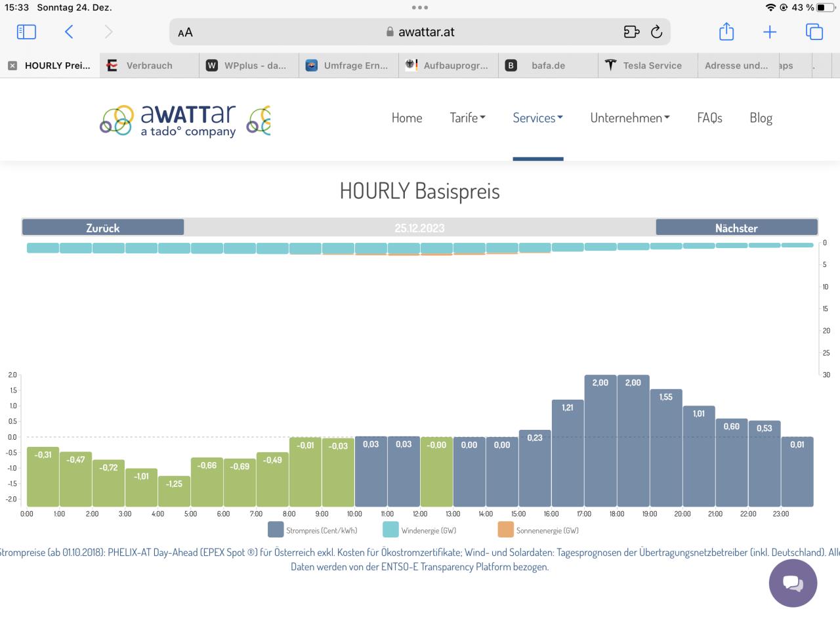The width and height of the screenshot is (840, 630).
Task: Open the Home menu link
Action: point(407,118)
